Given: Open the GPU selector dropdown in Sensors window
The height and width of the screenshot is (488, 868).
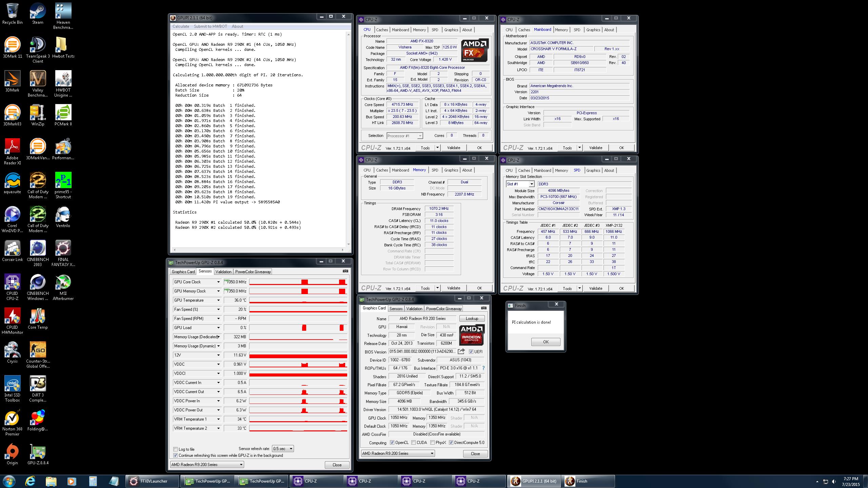Looking at the screenshot, I should pos(207,465).
